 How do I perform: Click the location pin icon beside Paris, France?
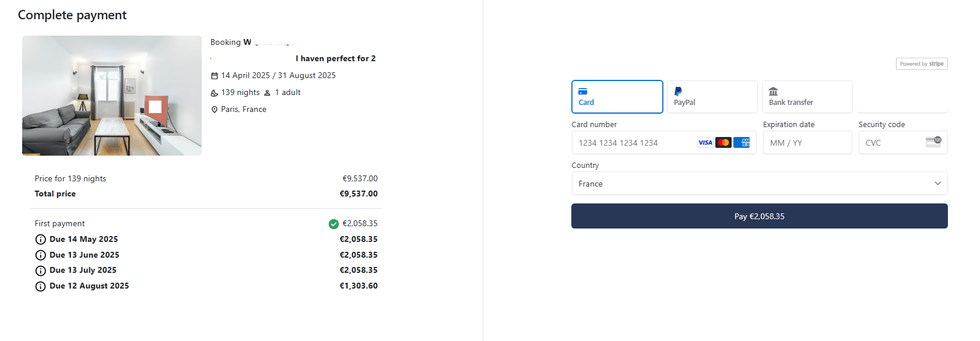point(214,110)
